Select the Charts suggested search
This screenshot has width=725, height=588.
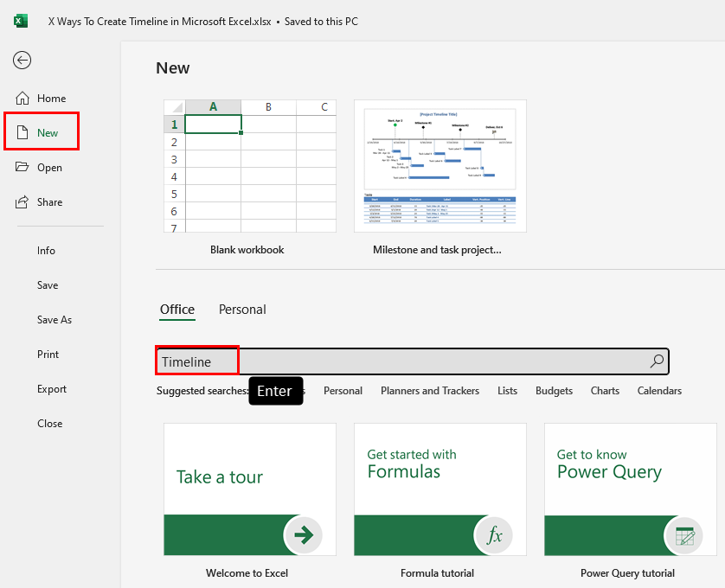[x=605, y=391]
